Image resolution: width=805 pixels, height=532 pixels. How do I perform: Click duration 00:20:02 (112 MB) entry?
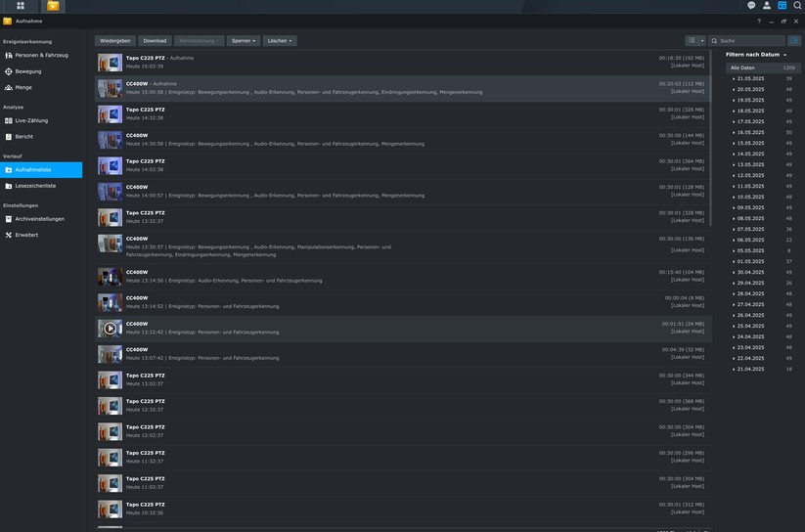pyautogui.click(x=682, y=84)
